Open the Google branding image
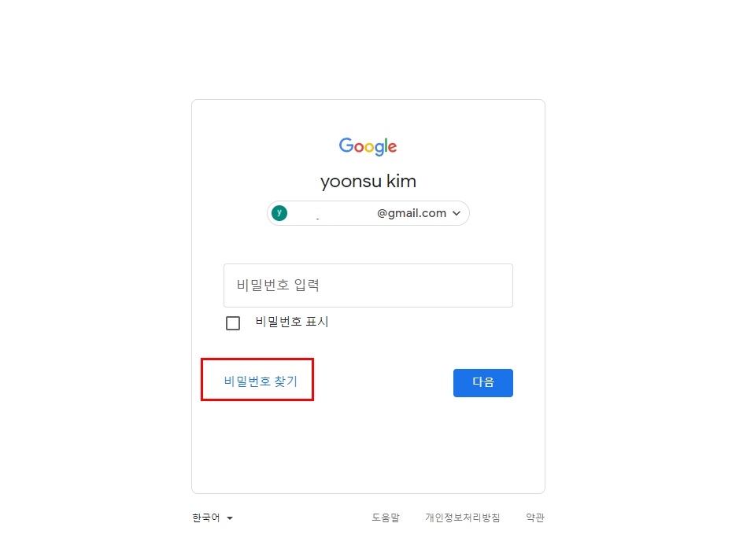Image resolution: width=743 pixels, height=560 pixels. point(368,146)
